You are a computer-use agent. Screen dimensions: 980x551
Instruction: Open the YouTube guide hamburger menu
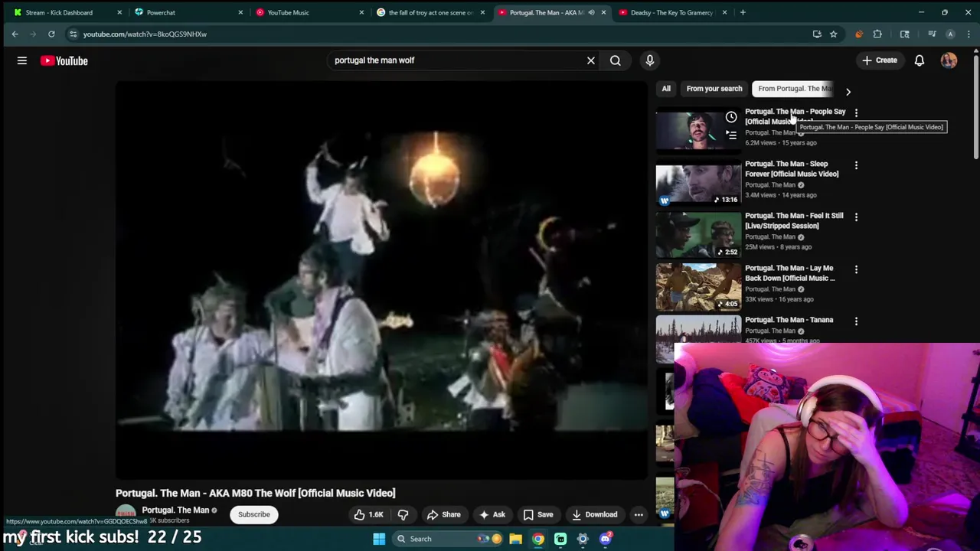tap(22, 60)
